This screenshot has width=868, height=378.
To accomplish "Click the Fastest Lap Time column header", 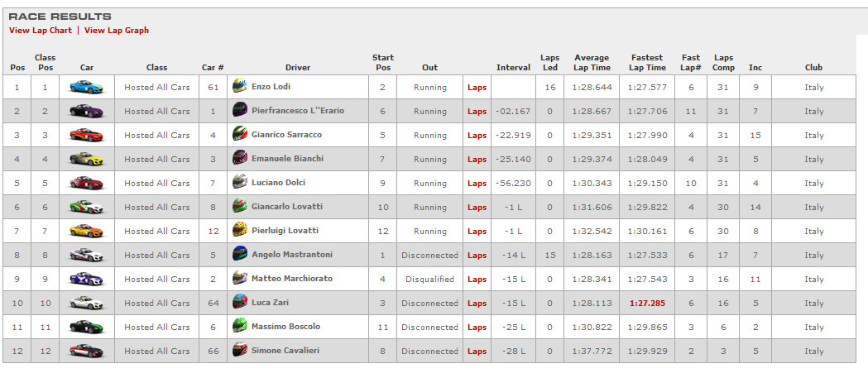I will tap(648, 63).
